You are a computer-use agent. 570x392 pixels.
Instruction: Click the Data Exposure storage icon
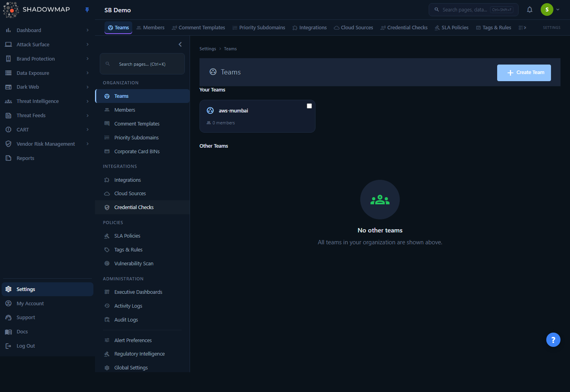pos(8,73)
